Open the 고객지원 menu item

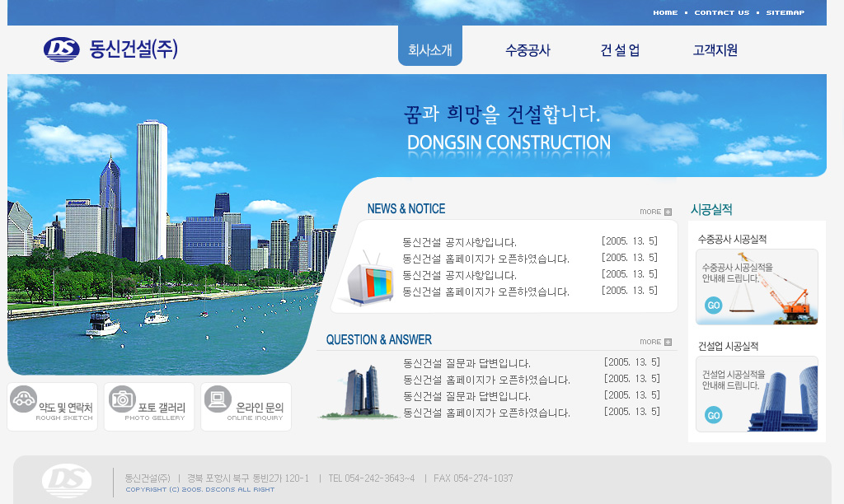[x=715, y=50]
